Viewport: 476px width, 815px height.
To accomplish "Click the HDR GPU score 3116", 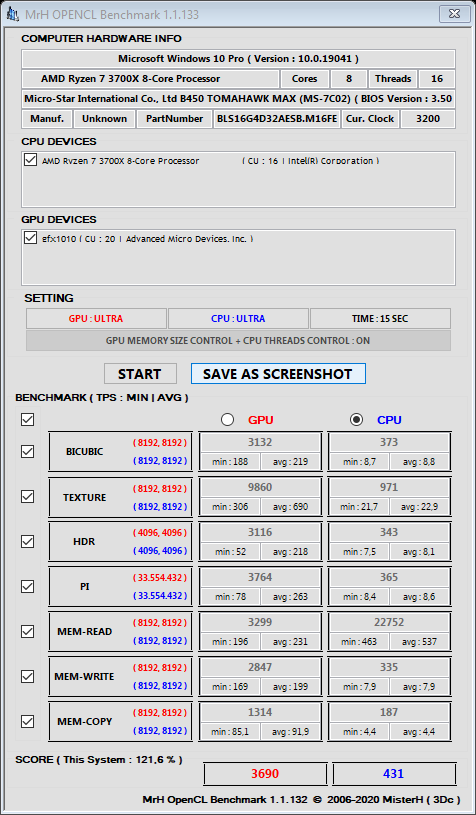I will click(x=260, y=532).
